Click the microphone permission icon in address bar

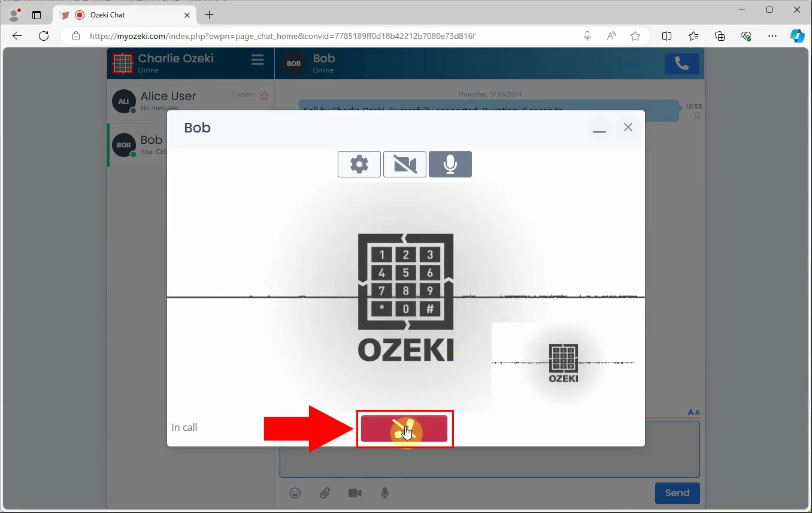click(x=587, y=36)
